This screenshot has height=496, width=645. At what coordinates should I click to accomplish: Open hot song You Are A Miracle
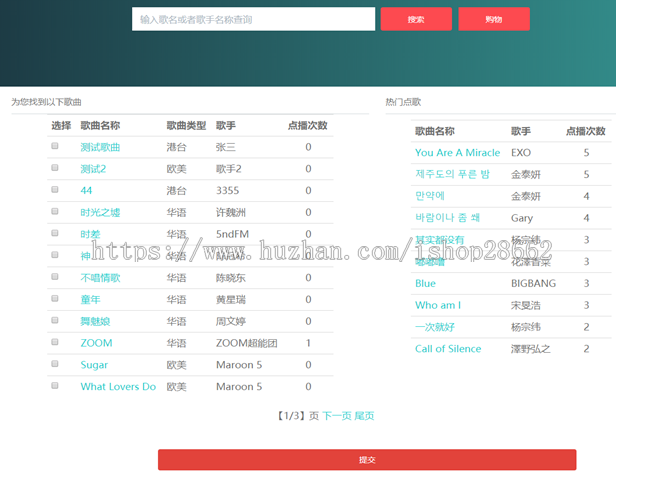[457, 153]
